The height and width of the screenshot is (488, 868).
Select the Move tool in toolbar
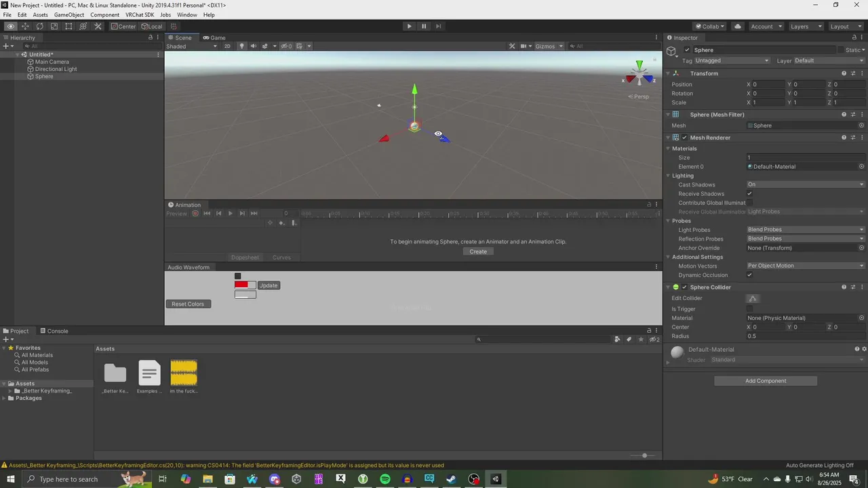point(25,26)
